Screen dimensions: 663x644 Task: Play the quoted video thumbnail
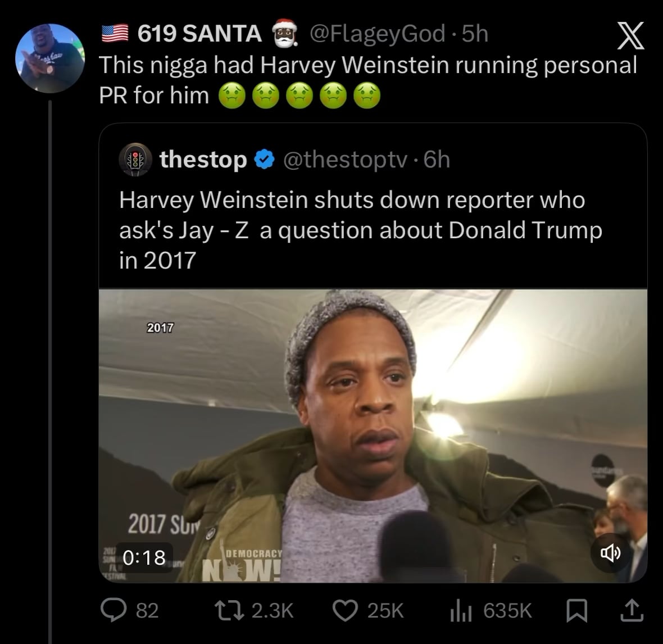373,436
